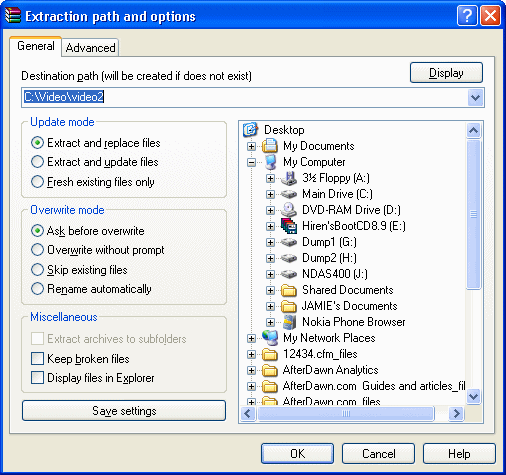This screenshot has height=475, width=506.
Task: Click the My Computer icon
Action: (271, 162)
